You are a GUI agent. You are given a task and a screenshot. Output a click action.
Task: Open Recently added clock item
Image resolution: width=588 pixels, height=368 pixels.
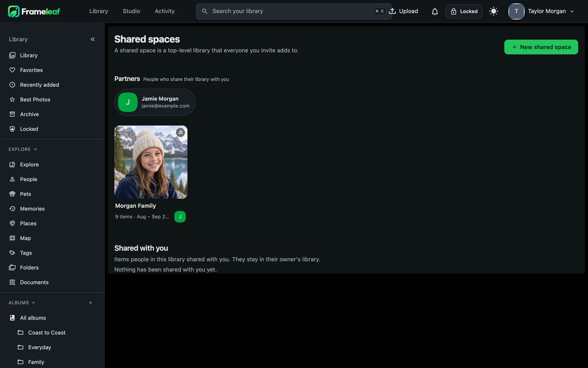click(x=52, y=85)
